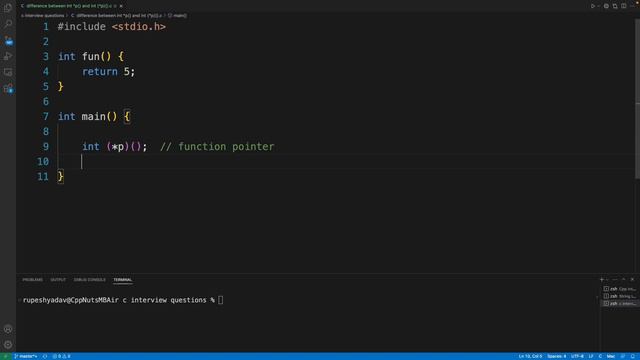The width and height of the screenshot is (640, 360).
Task: Select the first zsh terminal in list
Action: (x=619, y=289)
